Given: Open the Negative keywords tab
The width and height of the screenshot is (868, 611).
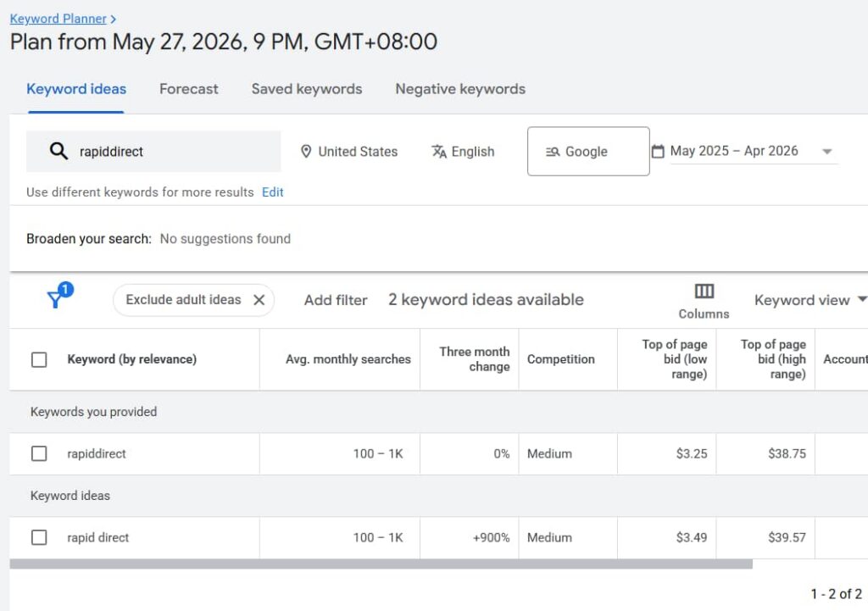Looking at the screenshot, I should click(x=460, y=89).
